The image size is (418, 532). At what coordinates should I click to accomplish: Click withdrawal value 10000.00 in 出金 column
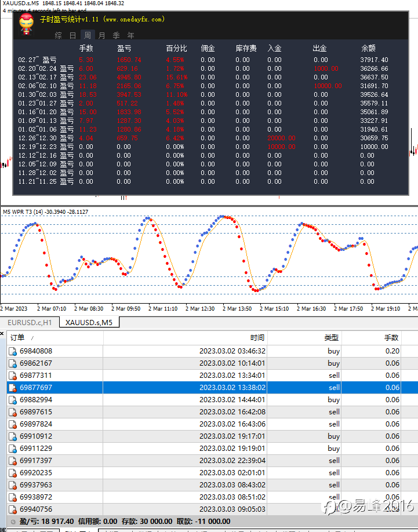tap(328, 86)
